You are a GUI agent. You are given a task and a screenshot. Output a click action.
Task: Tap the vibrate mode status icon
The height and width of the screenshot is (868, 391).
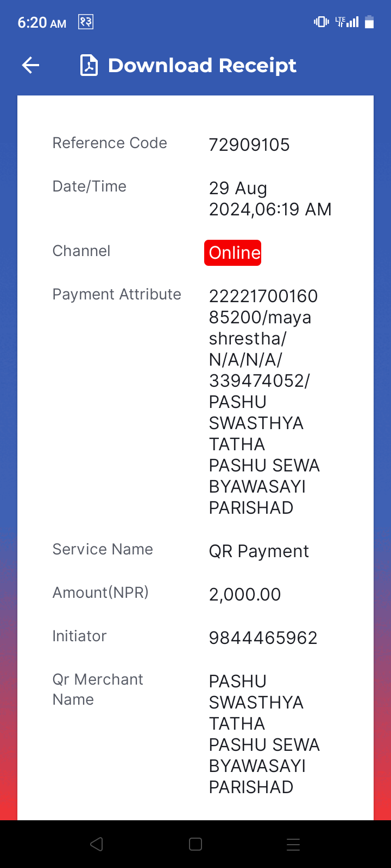coord(321,22)
